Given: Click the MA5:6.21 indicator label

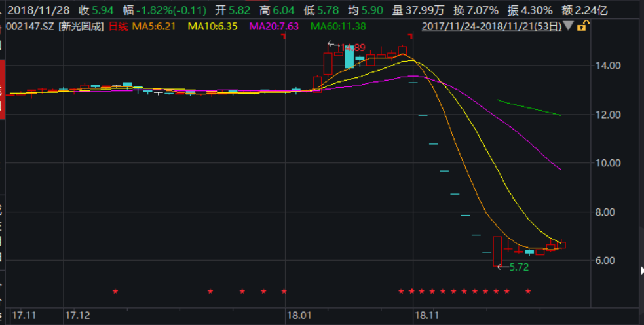Looking at the screenshot, I should point(153,27).
